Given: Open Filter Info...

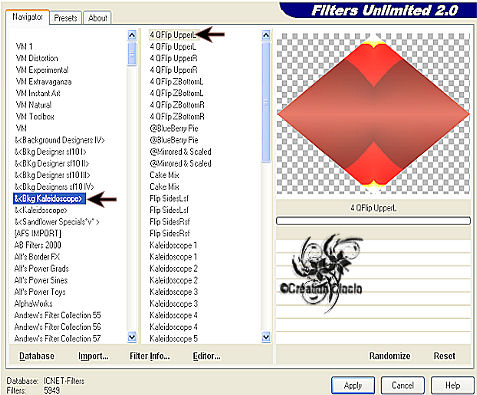Looking at the screenshot, I should [150, 356].
